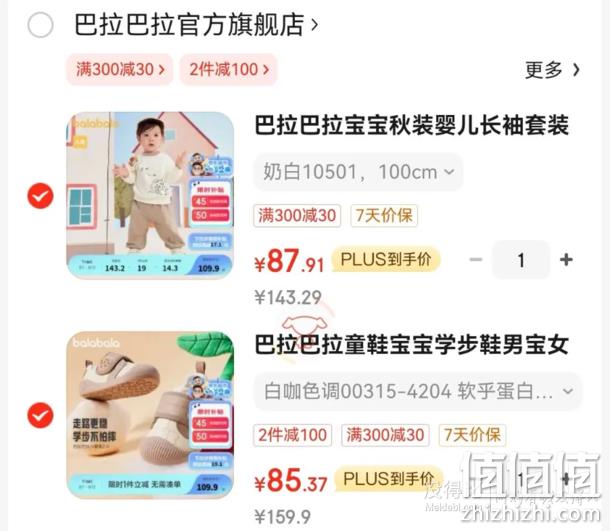
Task: Select all items from 巴拉巴拉官方旗舰店 store
Action: tap(40, 25)
